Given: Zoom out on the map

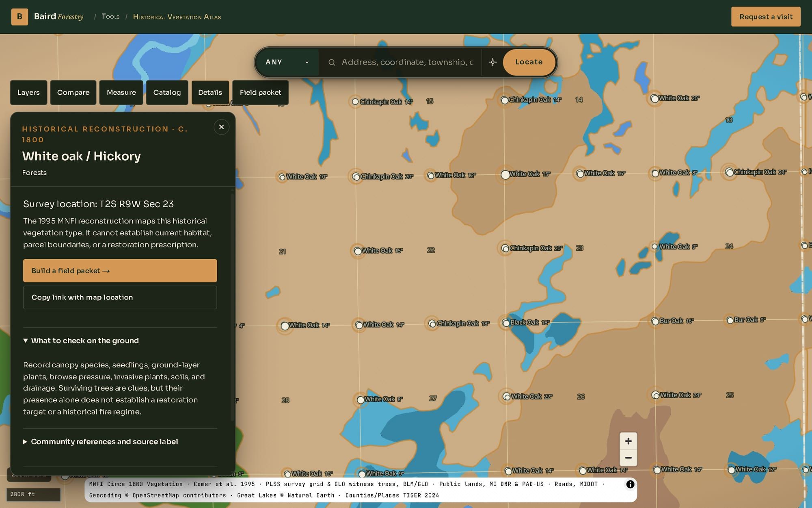Looking at the screenshot, I should 628,458.
